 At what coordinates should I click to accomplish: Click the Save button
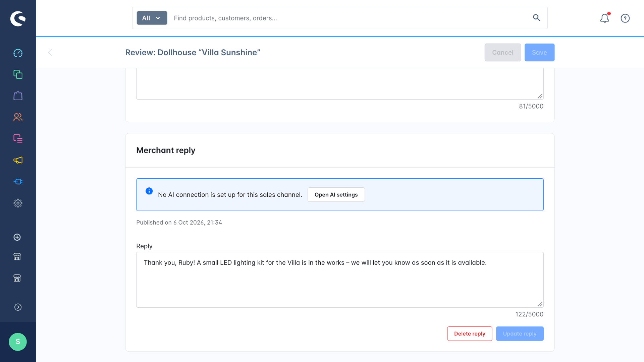(539, 52)
